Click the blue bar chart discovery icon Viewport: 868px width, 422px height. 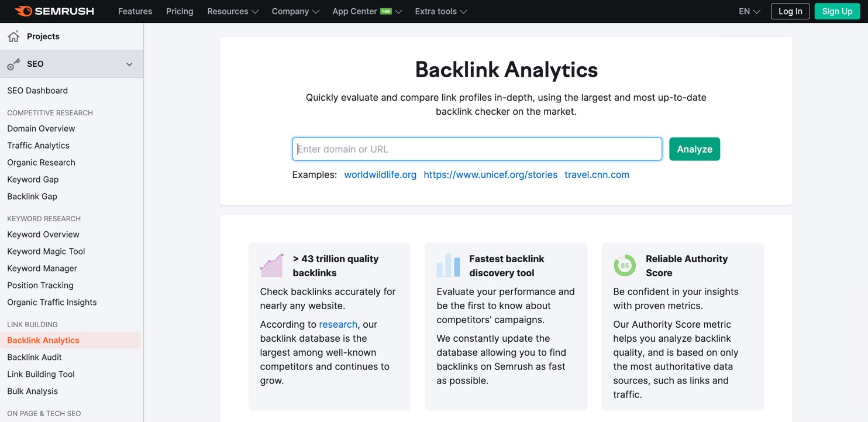(x=448, y=265)
